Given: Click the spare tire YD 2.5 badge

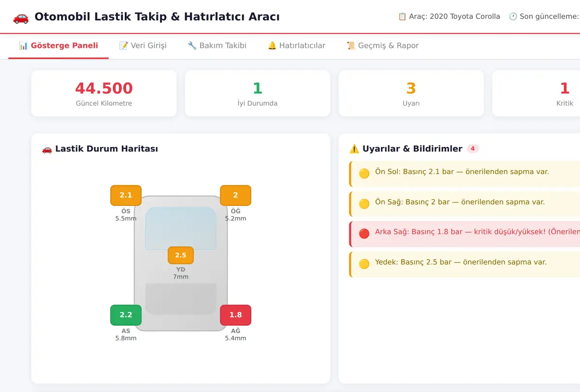Looking at the screenshot, I should (181, 255).
